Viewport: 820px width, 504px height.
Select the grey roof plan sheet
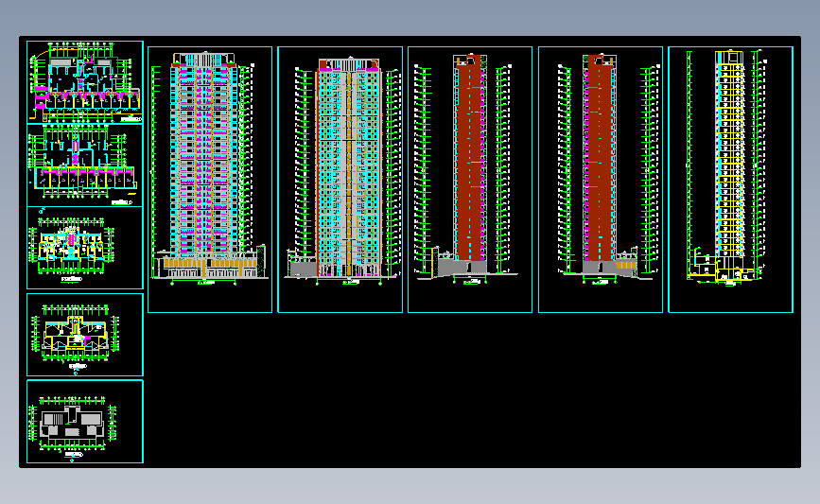click(85, 422)
